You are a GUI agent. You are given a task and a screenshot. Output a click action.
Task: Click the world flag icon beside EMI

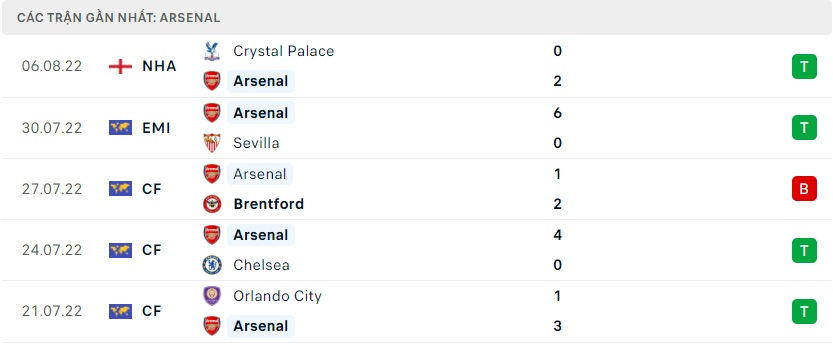click(x=120, y=128)
